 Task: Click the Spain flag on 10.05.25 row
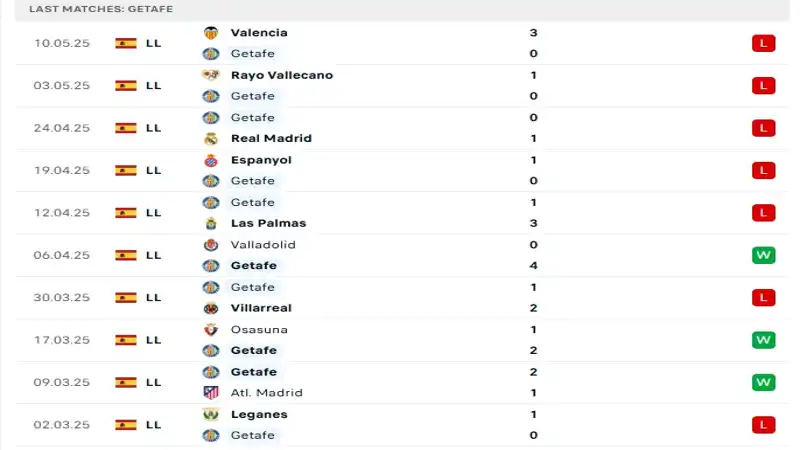click(x=125, y=43)
